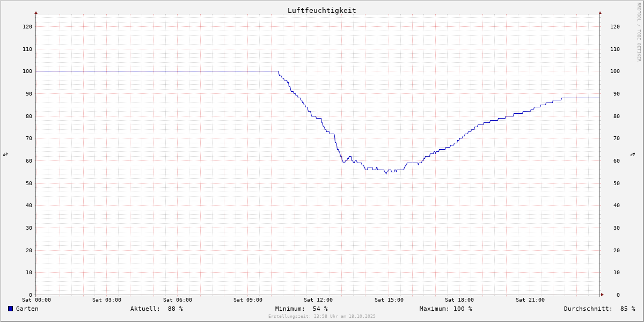Click the Maximum 100 % statistic

click(x=445, y=309)
